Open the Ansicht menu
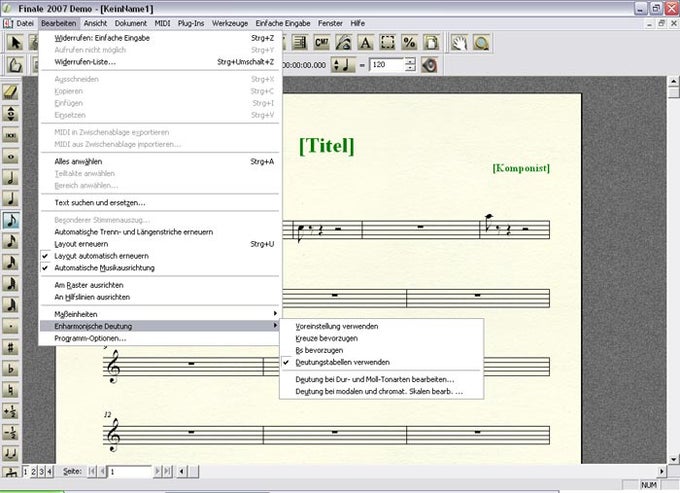This screenshot has width=680, height=493. click(95, 23)
